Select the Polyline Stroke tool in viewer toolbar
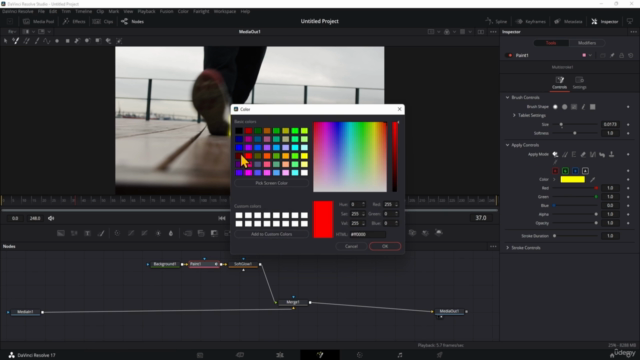 pyautogui.click(x=47, y=41)
